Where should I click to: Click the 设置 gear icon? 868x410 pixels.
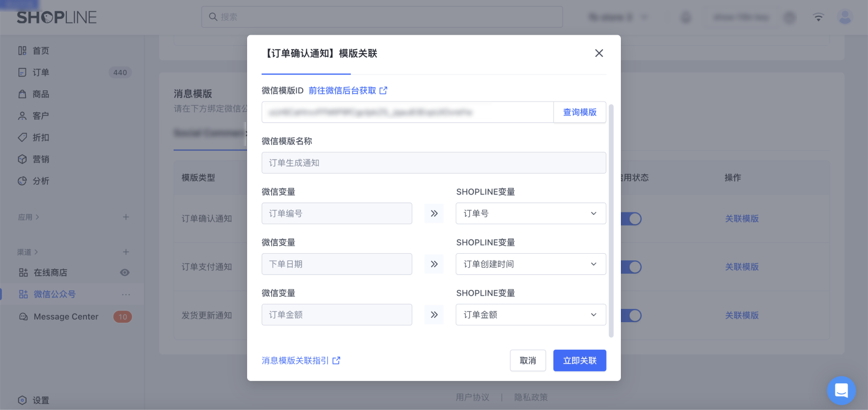22,400
